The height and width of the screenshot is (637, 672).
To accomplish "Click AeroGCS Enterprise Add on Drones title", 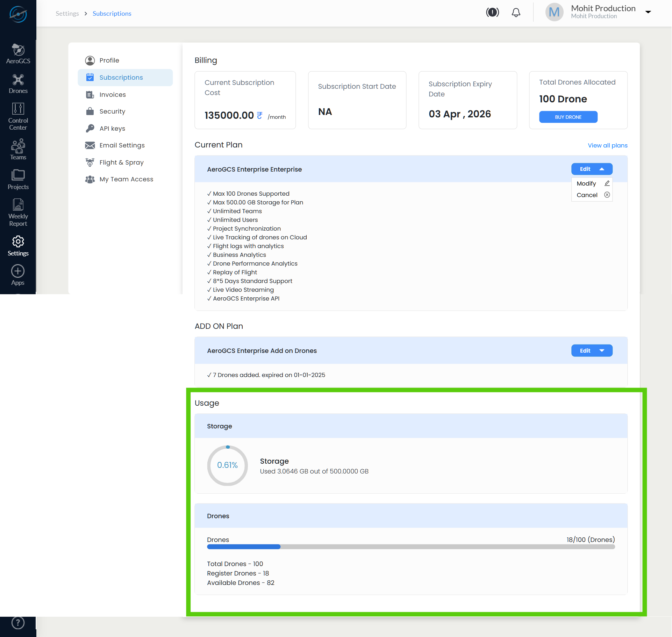I will pos(262,351).
